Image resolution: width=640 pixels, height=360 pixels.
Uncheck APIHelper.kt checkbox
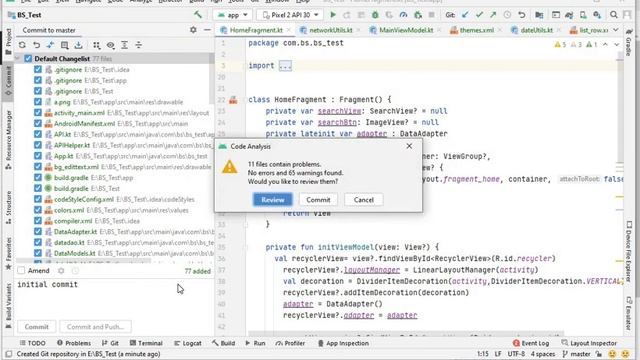tap(38, 145)
